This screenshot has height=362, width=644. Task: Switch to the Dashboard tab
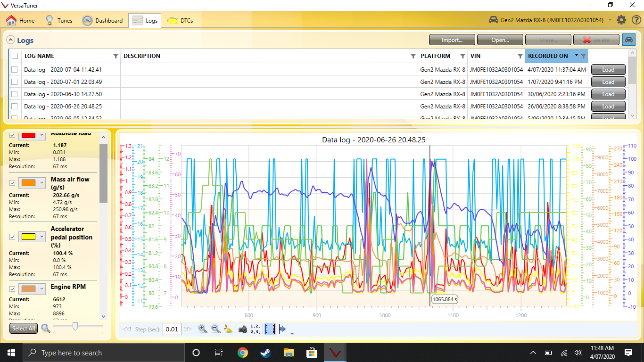(102, 20)
